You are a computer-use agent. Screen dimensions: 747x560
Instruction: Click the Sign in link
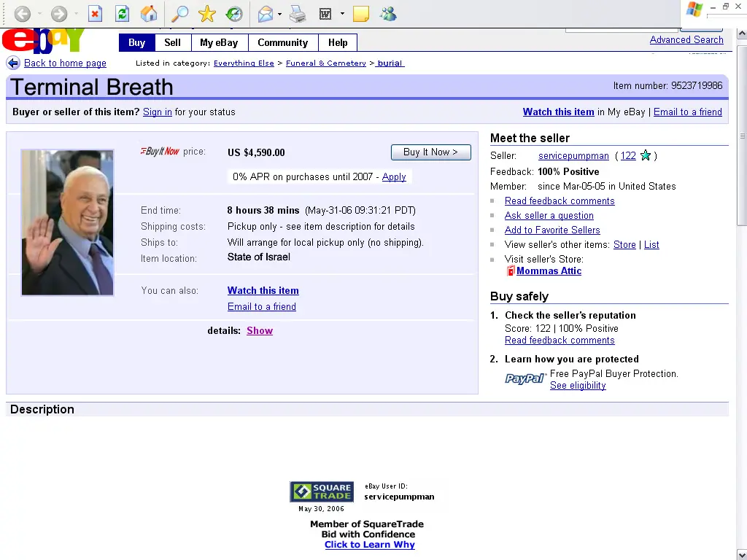158,112
